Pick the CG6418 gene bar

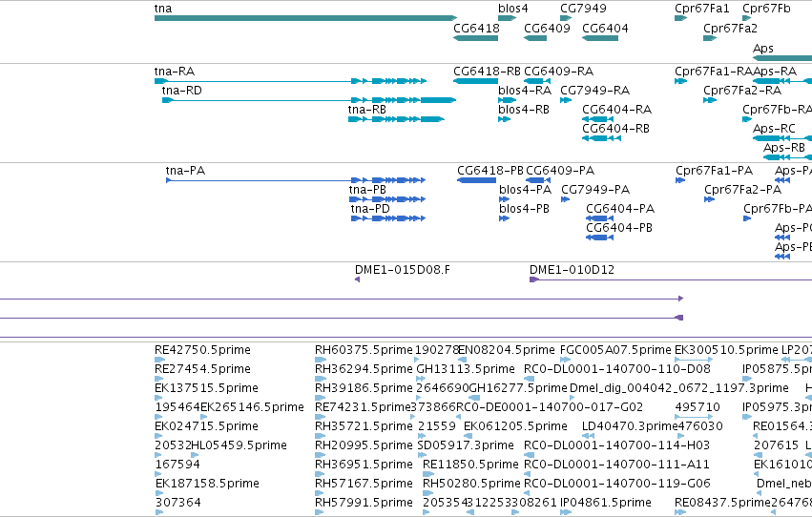point(475,38)
